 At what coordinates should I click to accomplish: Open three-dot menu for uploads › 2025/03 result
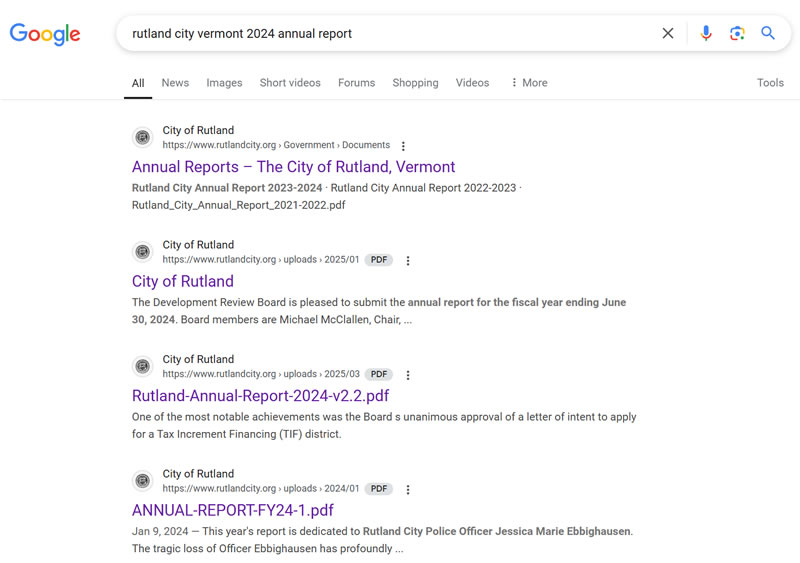[x=408, y=375]
